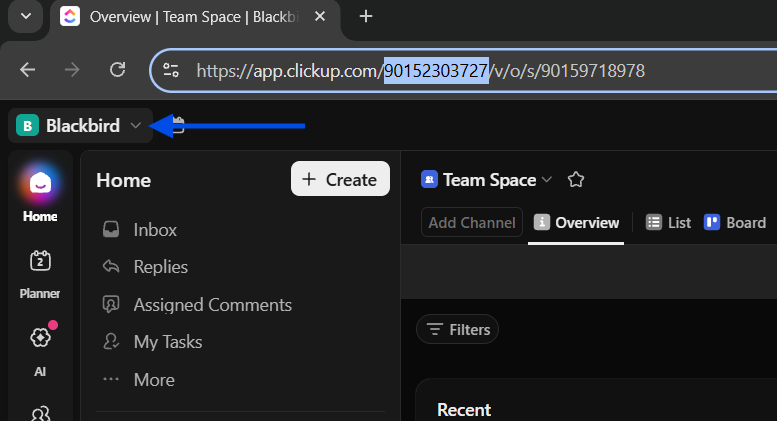This screenshot has height=421, width=777.
Task: Click the green B workspace avatar
Action: pos(27,126)
